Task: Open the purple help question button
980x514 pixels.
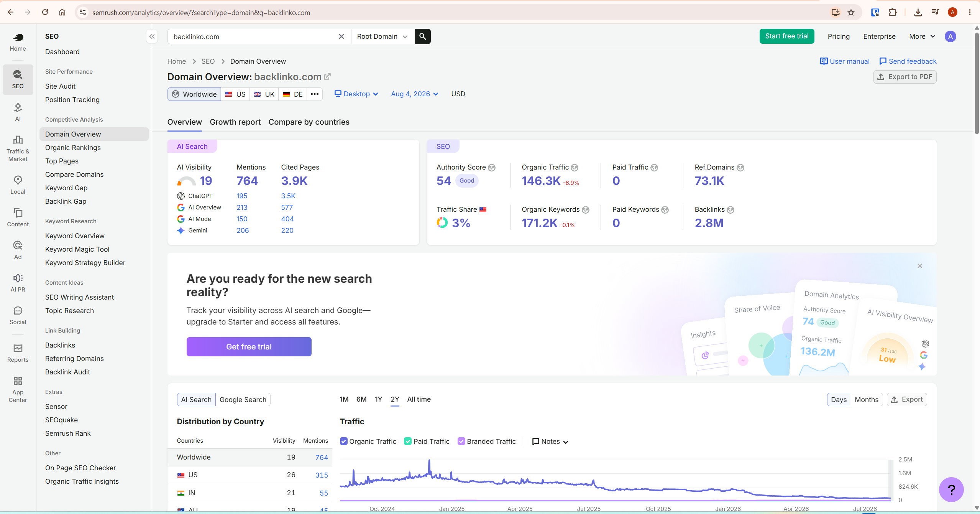Action: click(x=951, y=489)
